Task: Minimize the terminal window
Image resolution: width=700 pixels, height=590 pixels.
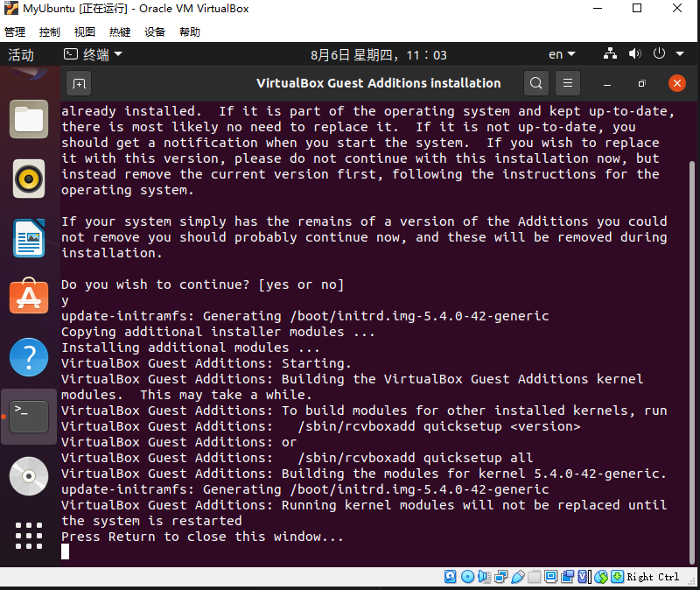Action: 607,84
